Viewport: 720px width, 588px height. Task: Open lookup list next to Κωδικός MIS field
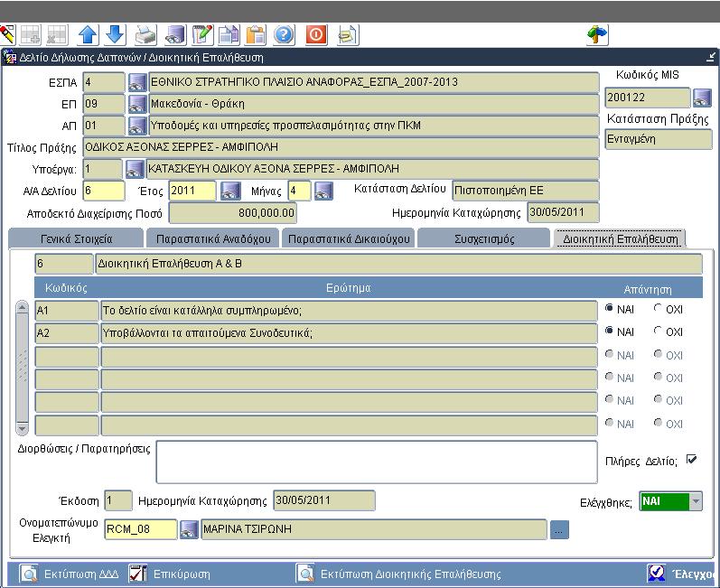coord(702,98)
